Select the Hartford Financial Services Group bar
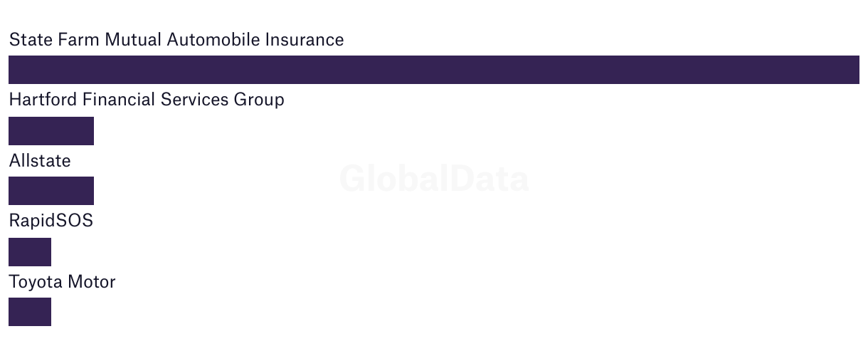Image resolution: width=868 pixels, height=356 pixels. pos(51,131)
